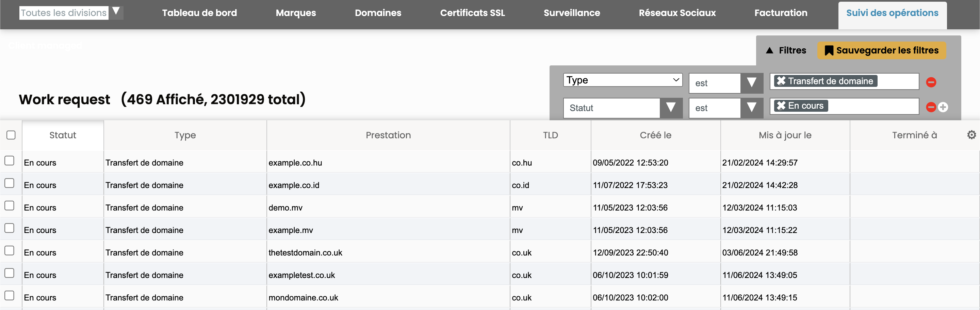Sort by the TLD column header
The width and height of the screenshot is (980, 310).
point(550,135)
